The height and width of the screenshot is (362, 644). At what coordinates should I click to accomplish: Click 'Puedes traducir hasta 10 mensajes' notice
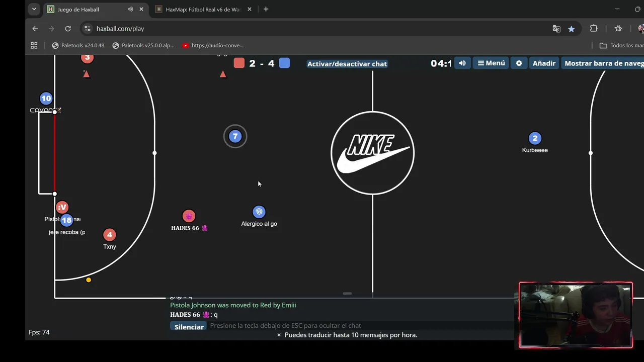(351, 335)
